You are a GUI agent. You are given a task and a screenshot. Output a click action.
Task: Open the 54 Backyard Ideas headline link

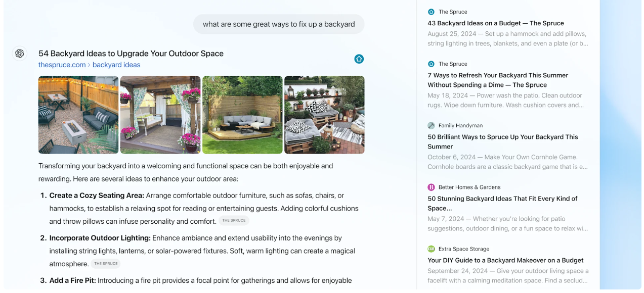pyautogui.click(x=131, y=54)
